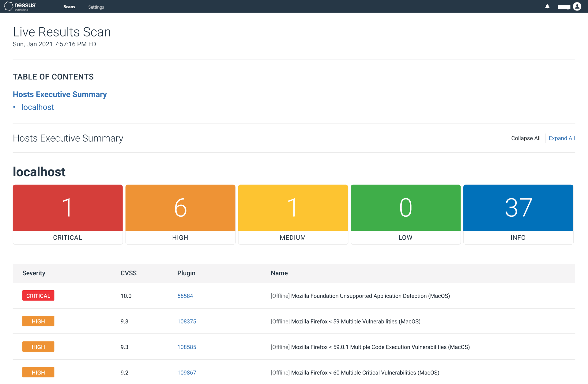Click CVSS score 9.2
The image size is (588, 384).
click(x=124, y=373)
